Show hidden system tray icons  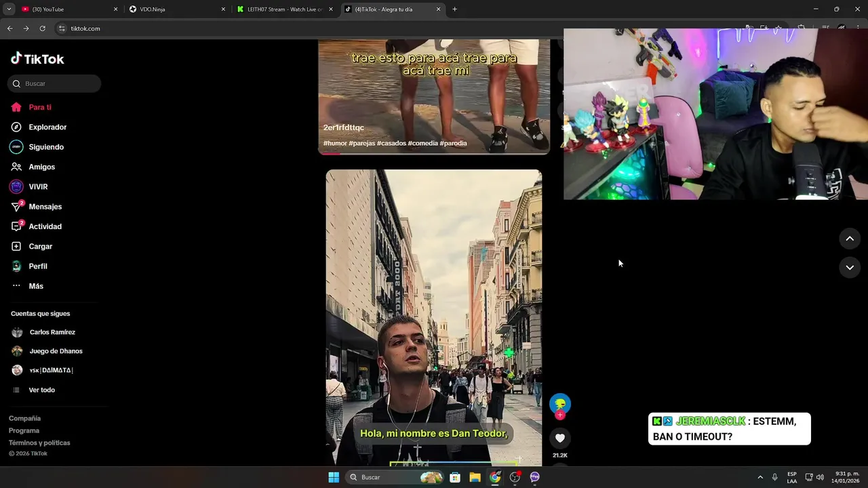pyautogui.click(x=760, y=477)
